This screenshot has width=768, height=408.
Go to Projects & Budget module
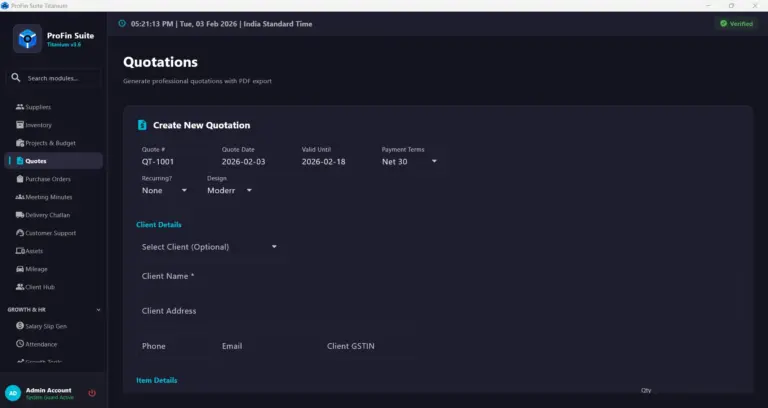click(x=50, y=143)
